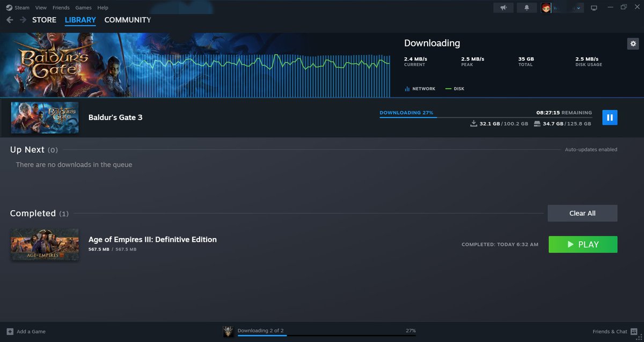Click the game icon in the bottom download bar
Image resolution: width=644 pixels, height=342 pixels.
pyautogui.click(x=228, y=332)
